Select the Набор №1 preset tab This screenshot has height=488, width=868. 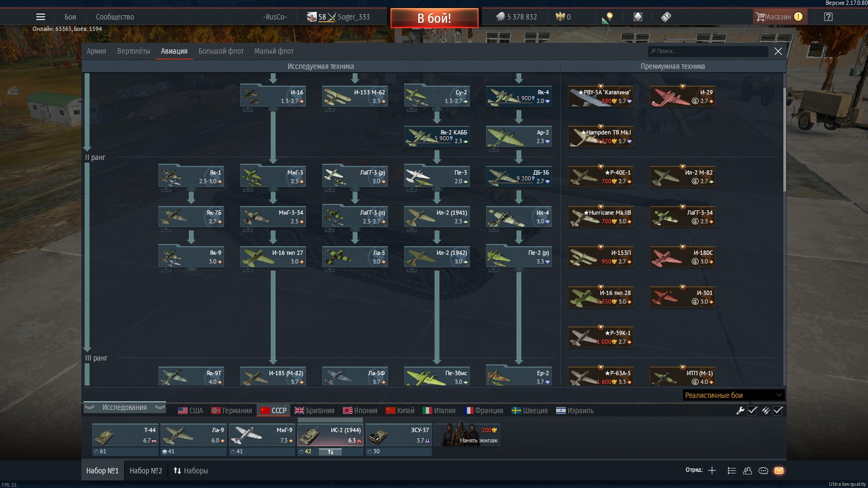click(x=103, y=471)
